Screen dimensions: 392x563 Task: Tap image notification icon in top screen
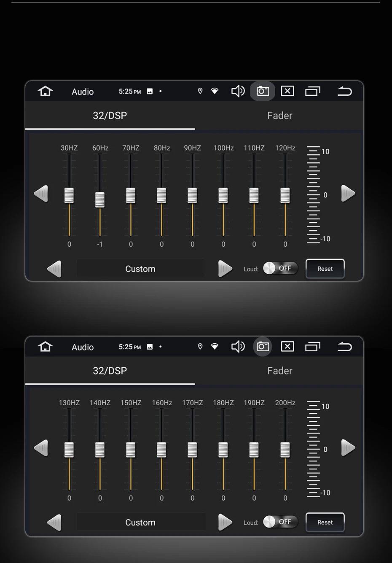[150, 92]
